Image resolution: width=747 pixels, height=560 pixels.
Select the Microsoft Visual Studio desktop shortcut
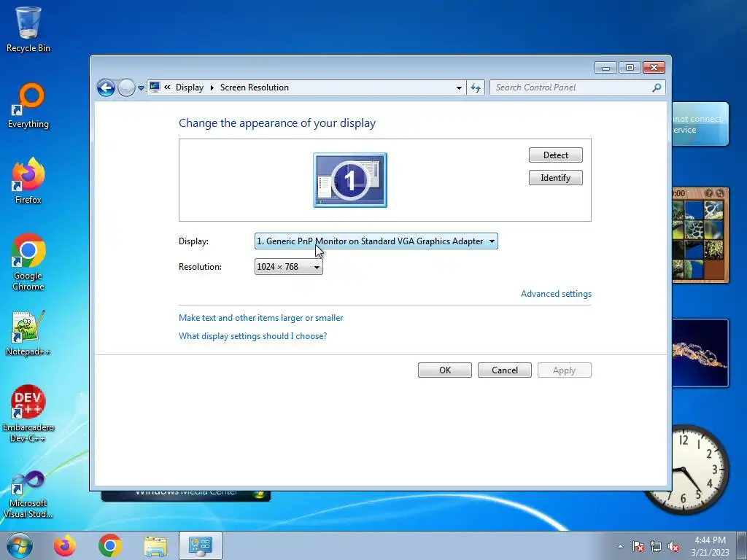coord(28,494)
